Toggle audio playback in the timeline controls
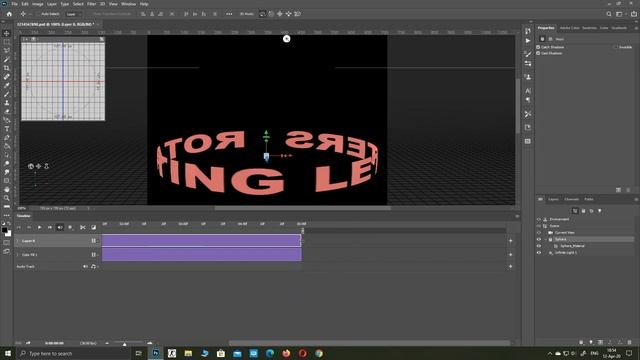The image size is (640, 360). coord(60,227)
